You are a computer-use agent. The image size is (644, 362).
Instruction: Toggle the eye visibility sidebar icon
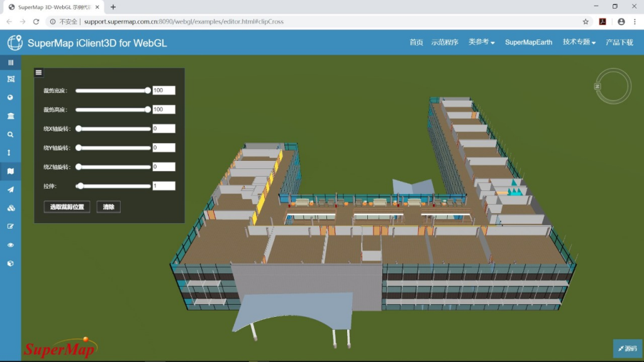click(11, 245)
